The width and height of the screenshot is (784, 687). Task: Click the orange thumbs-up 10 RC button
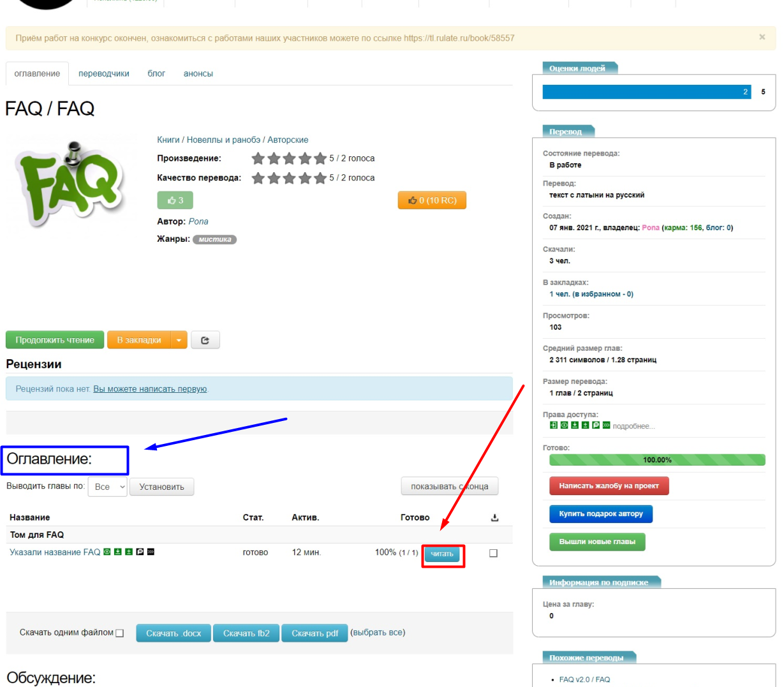click(x=432, y=200)
